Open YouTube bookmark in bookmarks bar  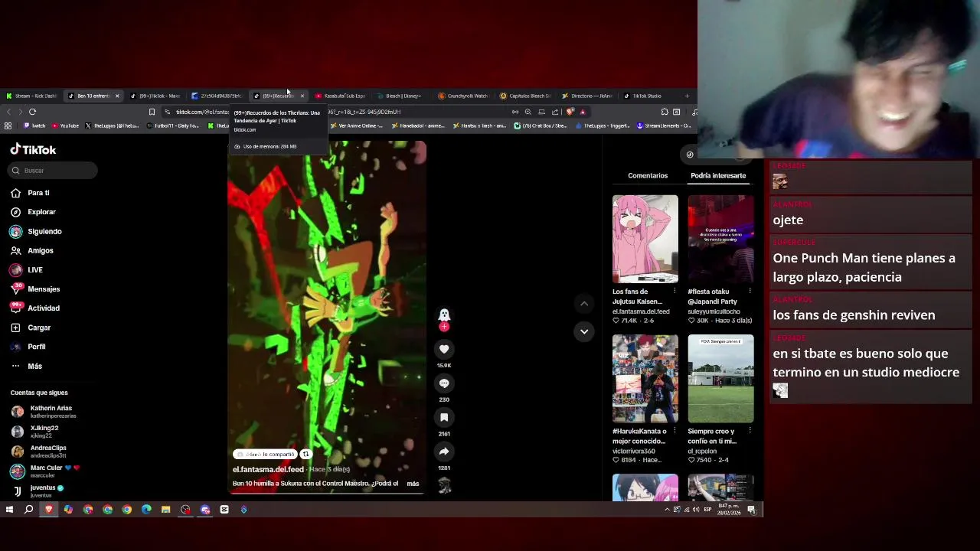point(65,126)
